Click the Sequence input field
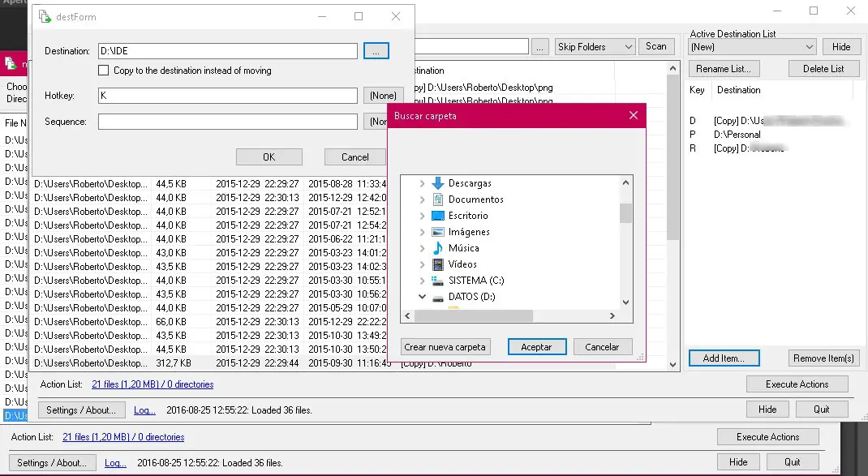Viewport: 868px width, 476px height. (x=227, y=122)
